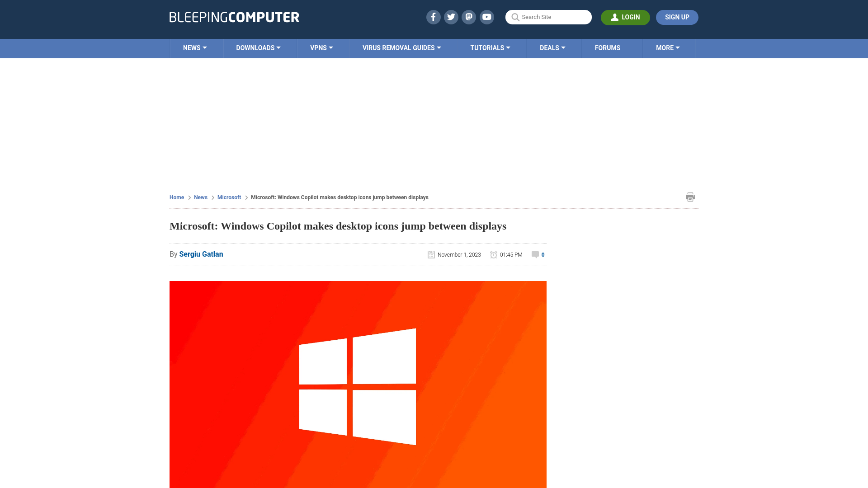Click the Twitter social media icon
Screen dimensions: 868x488
click(x=451, y=17)
